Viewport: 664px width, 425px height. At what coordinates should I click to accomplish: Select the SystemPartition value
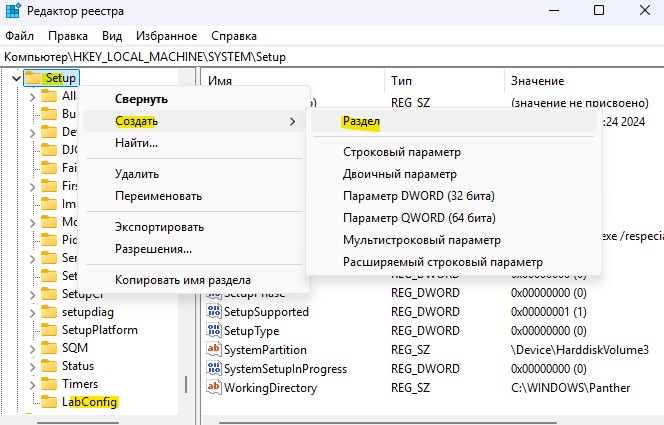265,350
